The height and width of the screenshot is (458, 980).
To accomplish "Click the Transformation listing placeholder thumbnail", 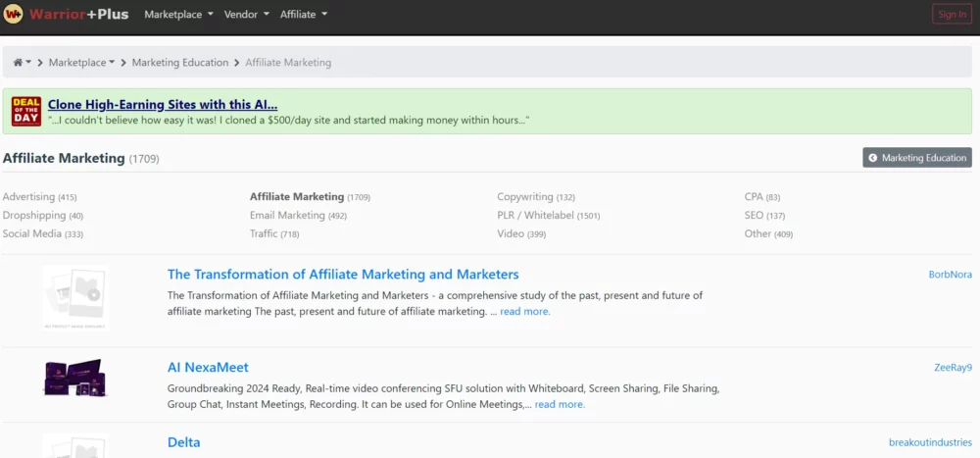I will (x=75, y=298).
